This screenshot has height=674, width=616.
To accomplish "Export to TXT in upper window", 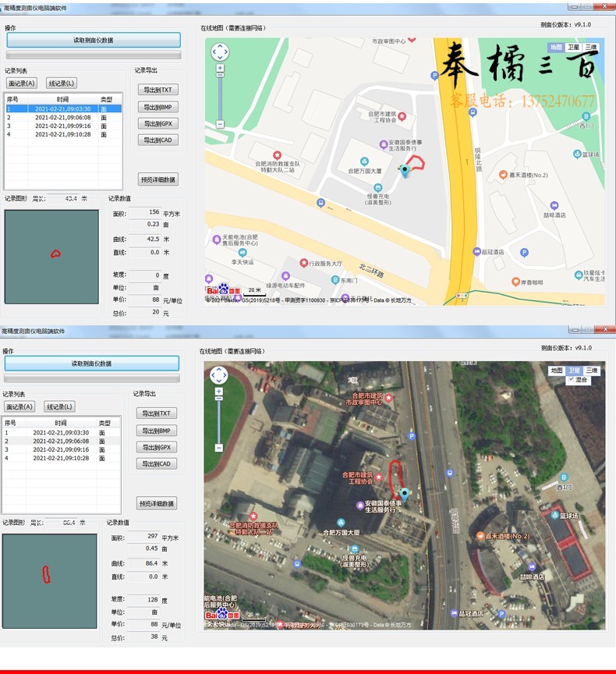I will (x=158, y=90).
